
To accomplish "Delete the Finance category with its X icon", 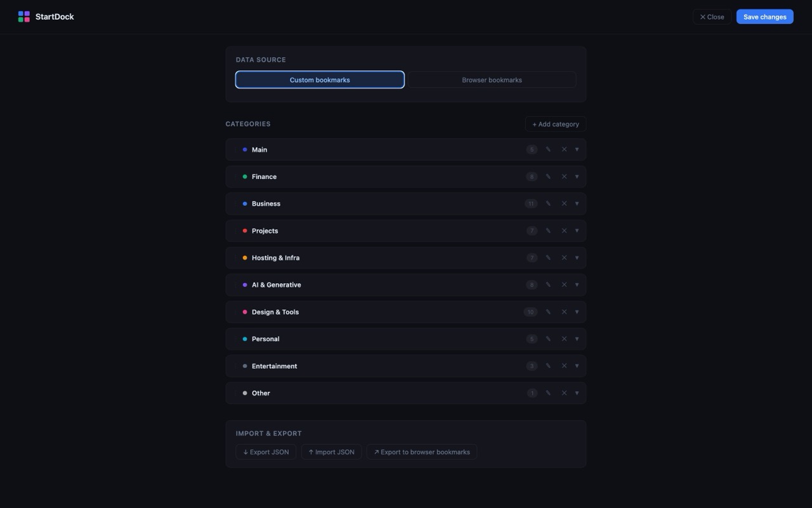I will click(564, 177).
